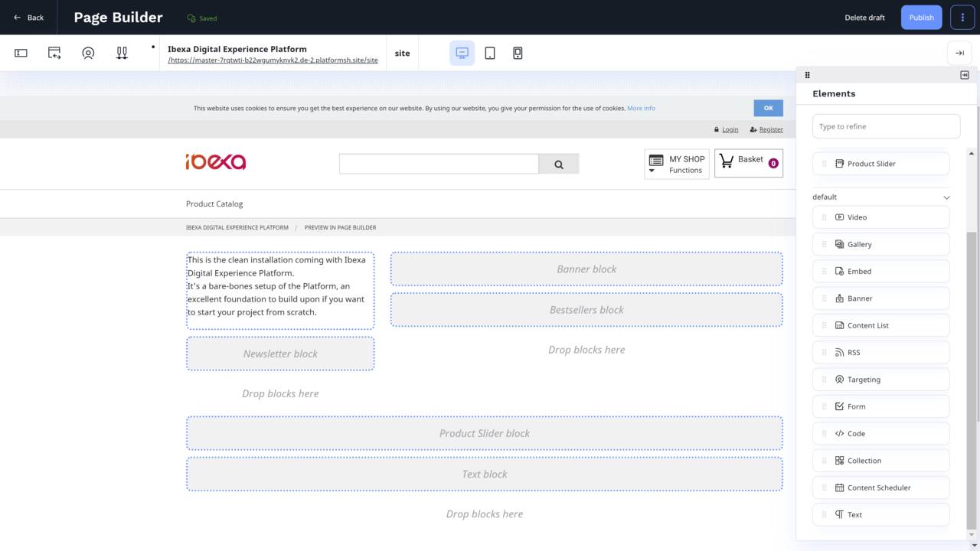Viewport: 980px width, 551px height.
Task: Select the Banner block
Action: (586, 269)
